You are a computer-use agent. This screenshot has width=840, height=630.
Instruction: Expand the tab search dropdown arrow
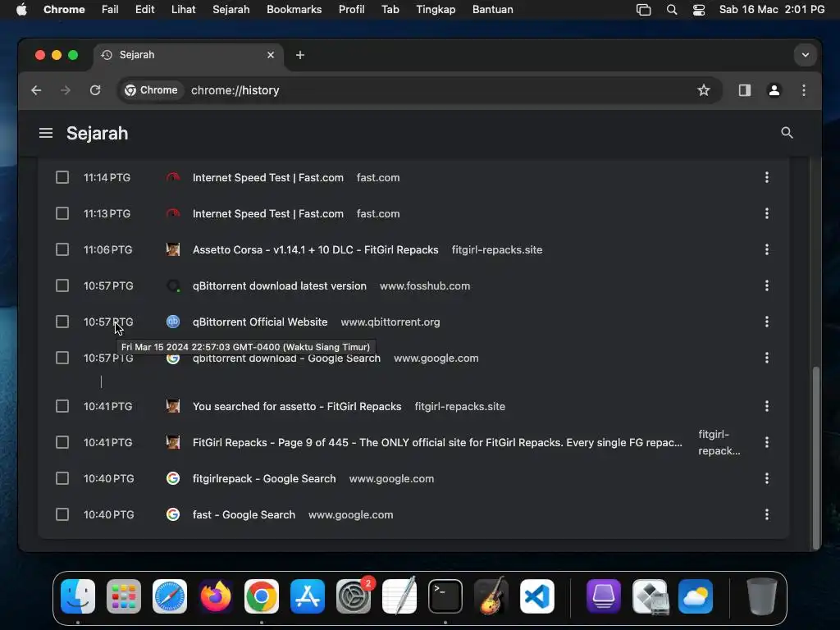(x=806, y=55)
